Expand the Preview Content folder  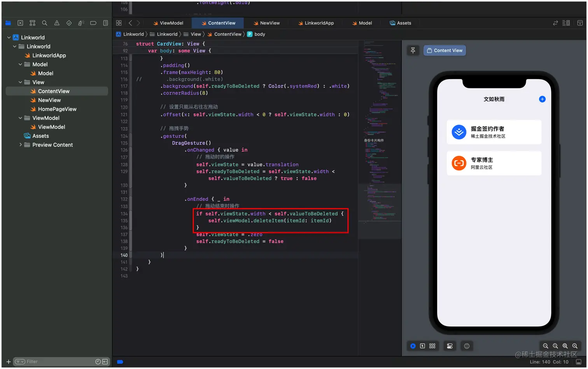pyautogui.click(x=20, y=145)
